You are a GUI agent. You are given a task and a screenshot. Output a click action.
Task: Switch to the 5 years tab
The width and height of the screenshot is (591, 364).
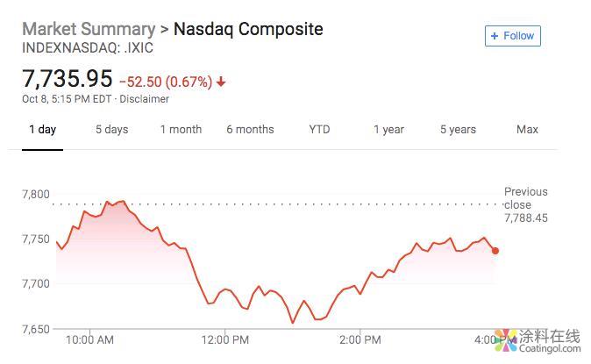458,130
